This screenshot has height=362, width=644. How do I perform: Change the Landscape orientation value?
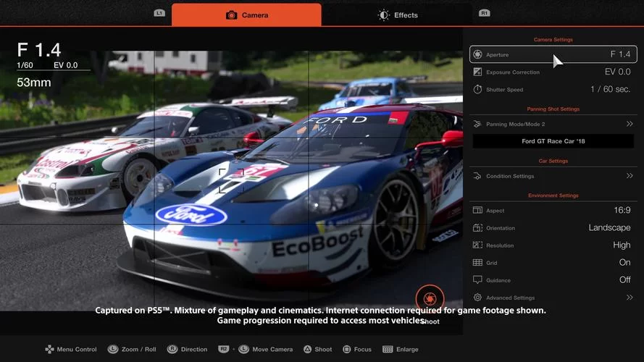[609, 228]
